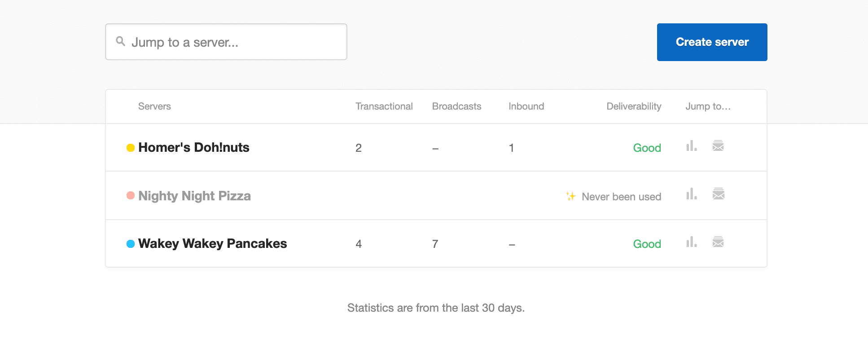Screen dimensions: 868x344
Task: Click the Create server button
Action: (x=711, y=42)
